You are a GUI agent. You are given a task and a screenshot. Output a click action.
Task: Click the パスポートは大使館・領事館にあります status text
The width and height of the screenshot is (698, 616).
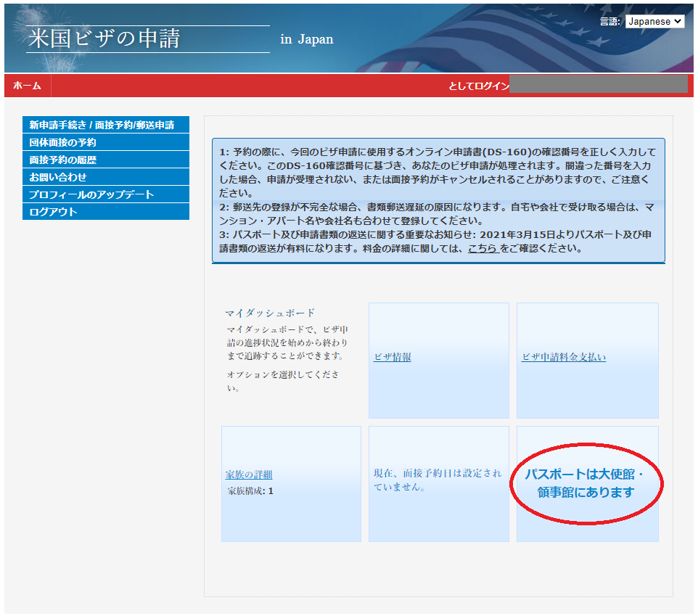pos(586,483)
